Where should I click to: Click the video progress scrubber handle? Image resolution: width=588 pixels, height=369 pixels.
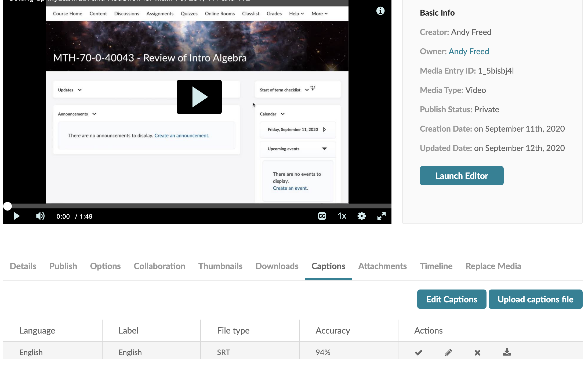[x=8, y=206]
